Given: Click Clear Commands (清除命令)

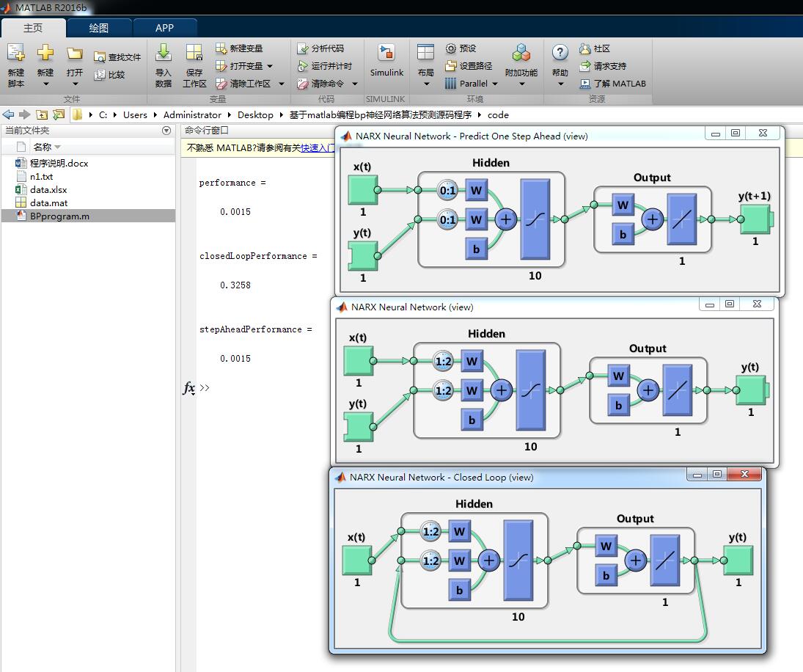Looking at the screenshot, I should [x=320, y=84].
